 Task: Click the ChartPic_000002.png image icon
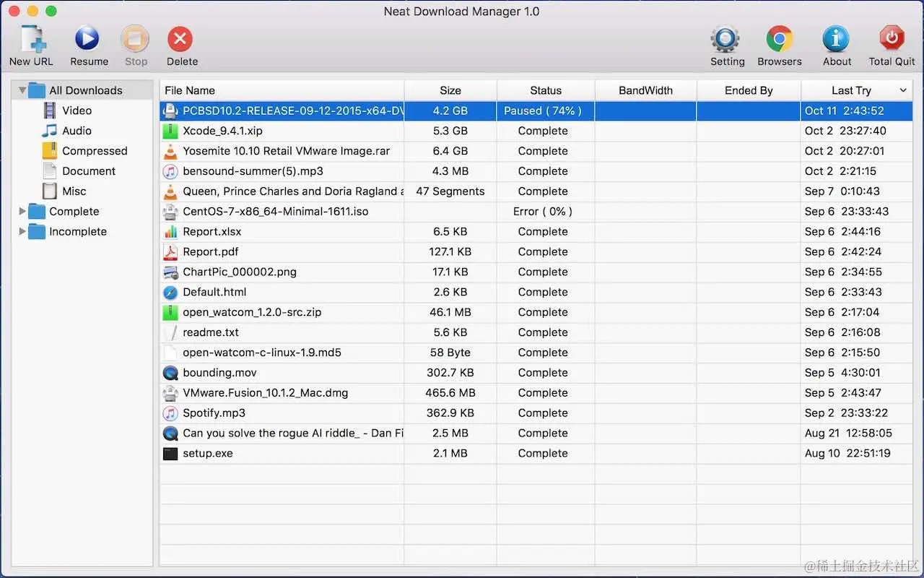(x=170, y=272)
